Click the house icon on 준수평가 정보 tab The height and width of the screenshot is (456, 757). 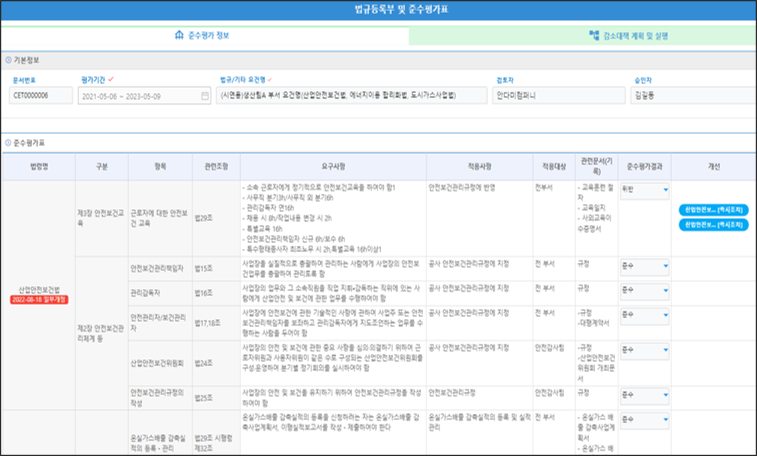pos(179,35)
